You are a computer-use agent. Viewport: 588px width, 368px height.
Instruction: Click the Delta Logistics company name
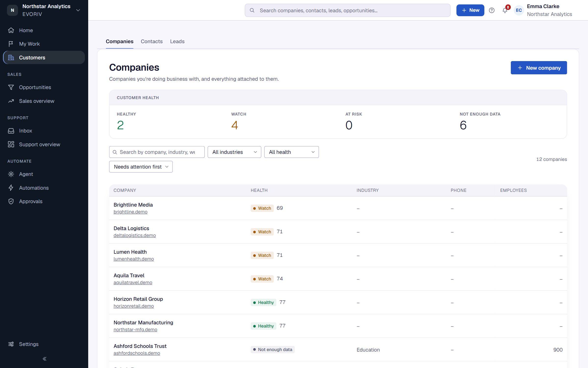(131, 228)
